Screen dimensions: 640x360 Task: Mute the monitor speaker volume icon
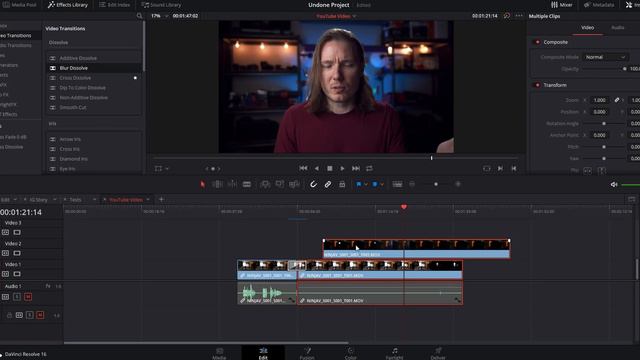pyautogui.click(x=614, y=184)
